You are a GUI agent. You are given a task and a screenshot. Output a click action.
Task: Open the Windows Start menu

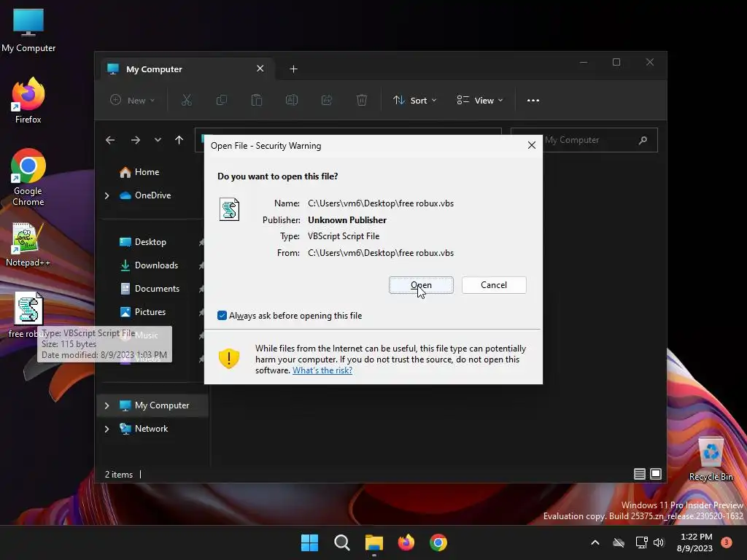click(x=309, y=542)
